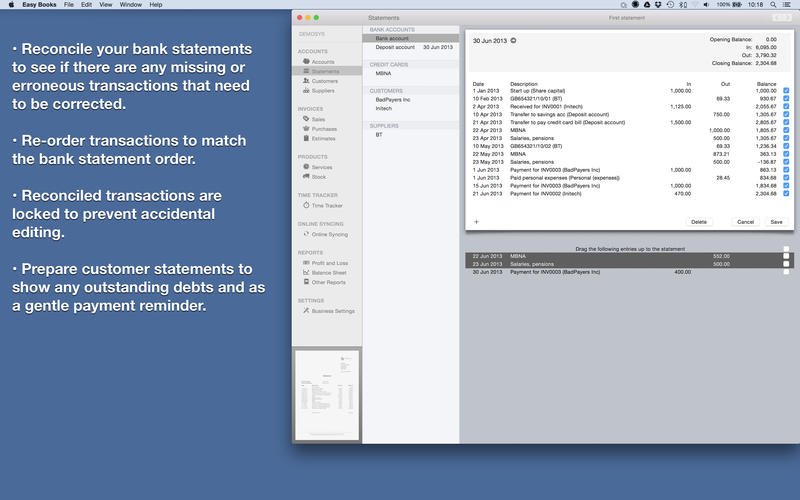Viewport: 800px width, 500px height.
Task: Click the Delete button
Action: (x=699, y=222)
